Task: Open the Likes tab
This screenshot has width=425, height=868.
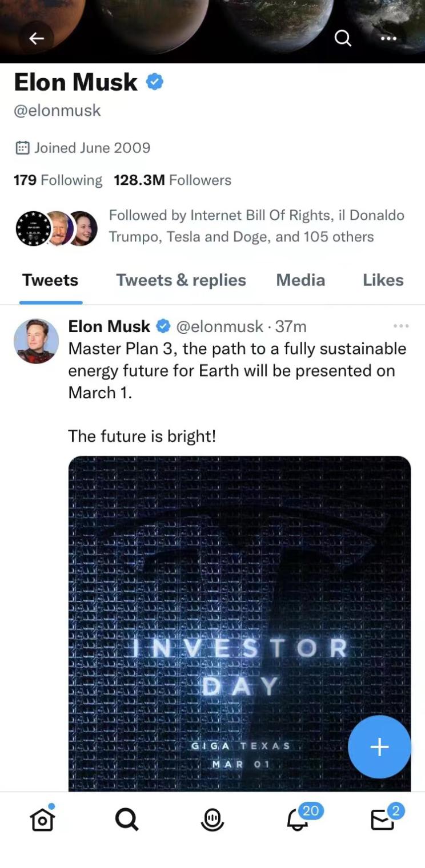Action: [383, 280]
